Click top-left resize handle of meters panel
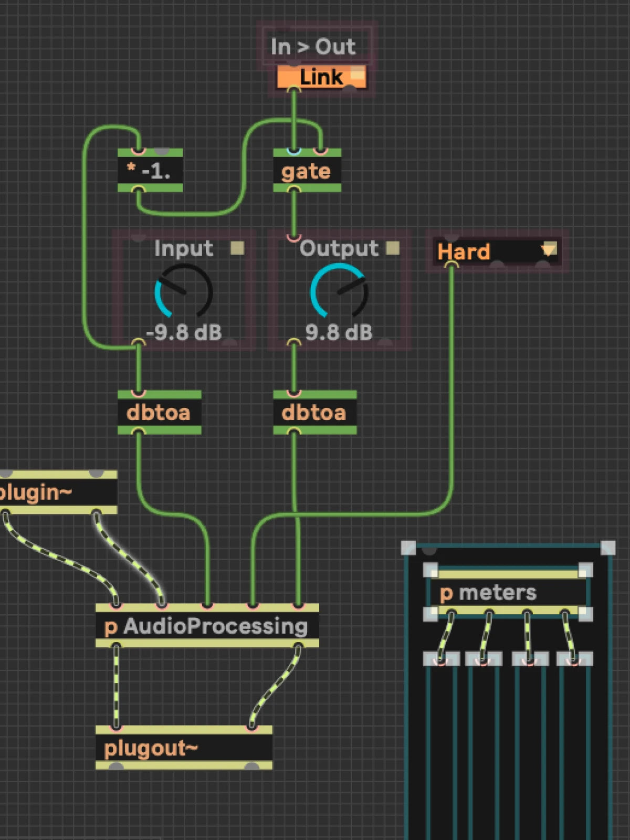 tap(408, 548)
